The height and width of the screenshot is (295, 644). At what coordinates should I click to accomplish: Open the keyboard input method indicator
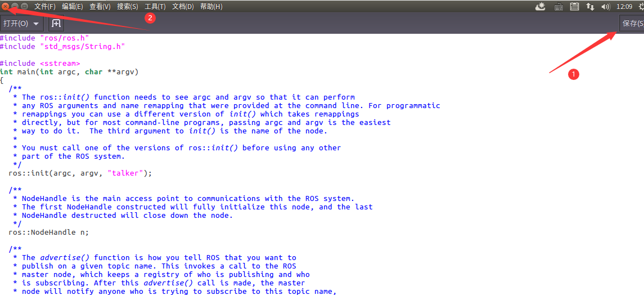click(x=559, y=7)
